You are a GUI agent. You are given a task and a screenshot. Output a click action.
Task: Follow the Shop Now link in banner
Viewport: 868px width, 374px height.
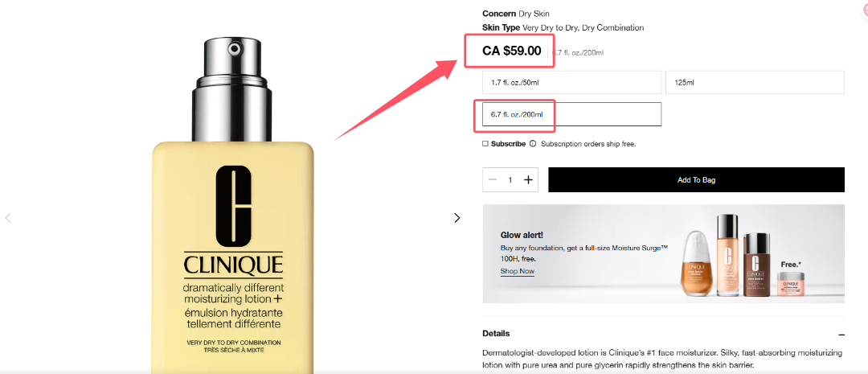(x=517, y=272)
